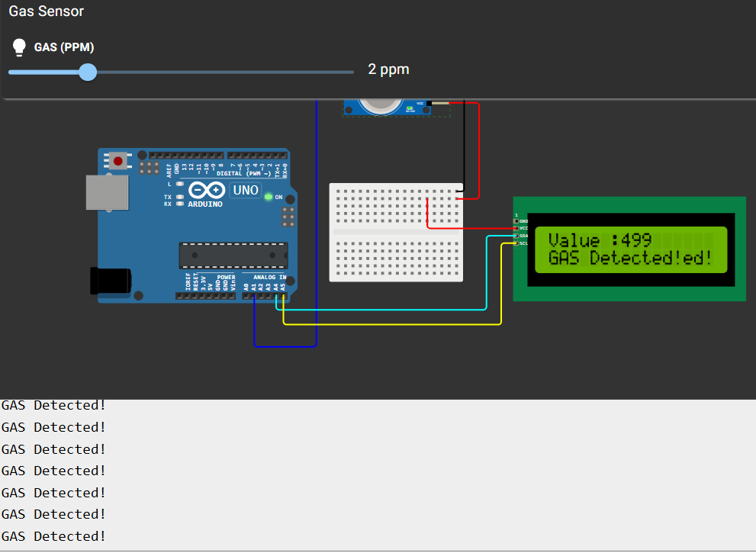Screen dimensions: 756x553
Task: Click the 2 ppm value readout
Action: tap(388, 69)
